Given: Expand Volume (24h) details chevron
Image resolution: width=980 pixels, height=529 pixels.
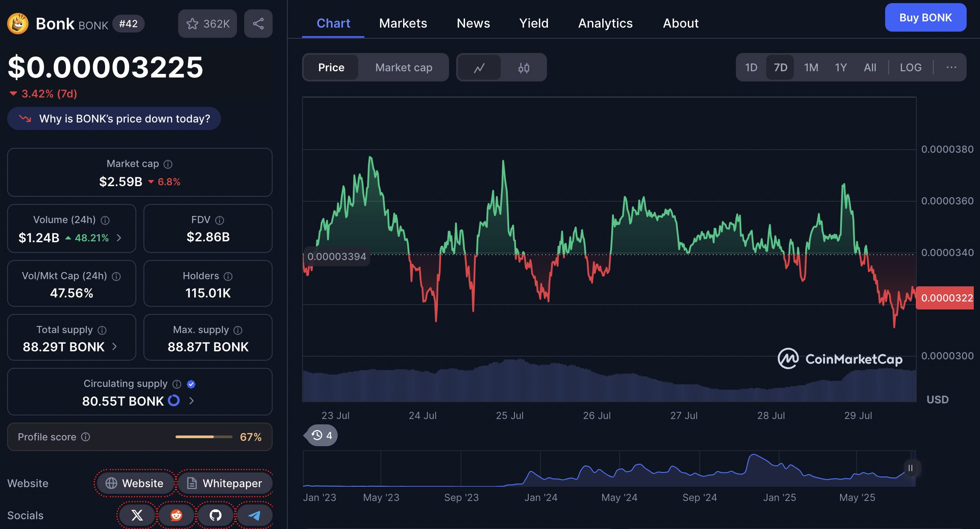Looking at the screenshot, I should (119, 238).
